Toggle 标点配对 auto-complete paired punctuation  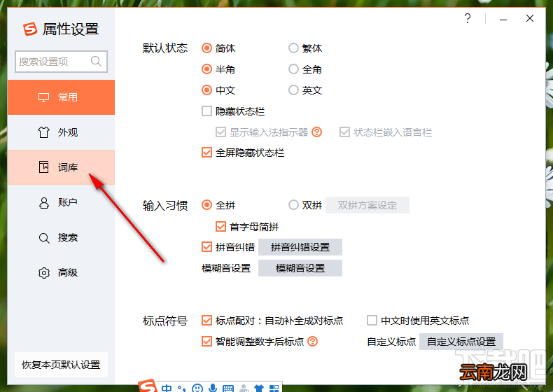(x=206, y=321)
